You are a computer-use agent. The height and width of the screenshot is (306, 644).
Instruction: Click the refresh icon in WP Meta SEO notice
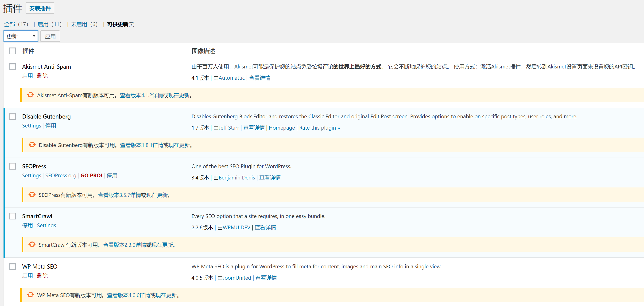click(30, 295)
